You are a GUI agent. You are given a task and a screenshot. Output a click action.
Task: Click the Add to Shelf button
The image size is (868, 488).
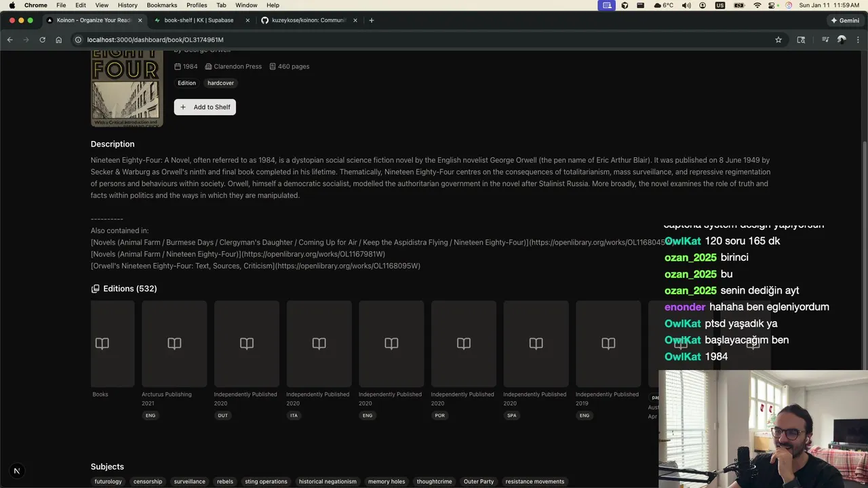(x=205, y=107)
